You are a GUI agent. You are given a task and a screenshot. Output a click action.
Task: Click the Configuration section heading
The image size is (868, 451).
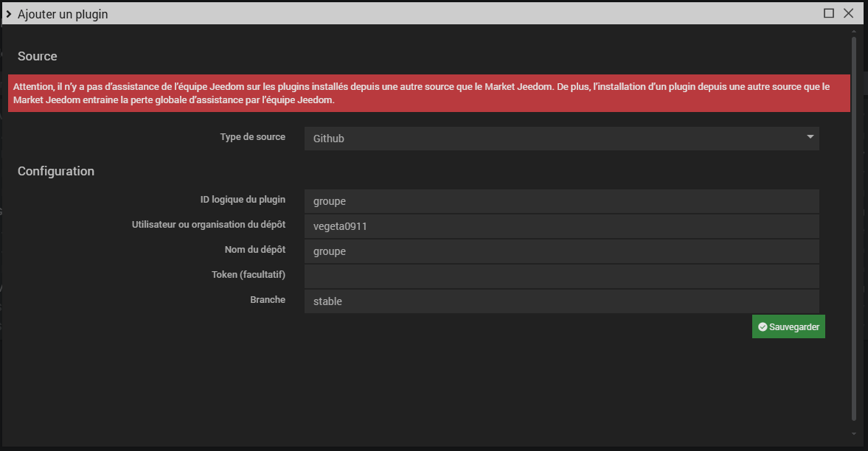[x=56, y=172]
